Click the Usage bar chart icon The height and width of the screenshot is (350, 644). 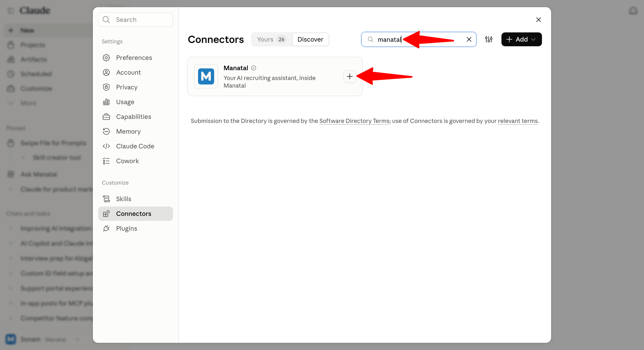click(106, 102)
